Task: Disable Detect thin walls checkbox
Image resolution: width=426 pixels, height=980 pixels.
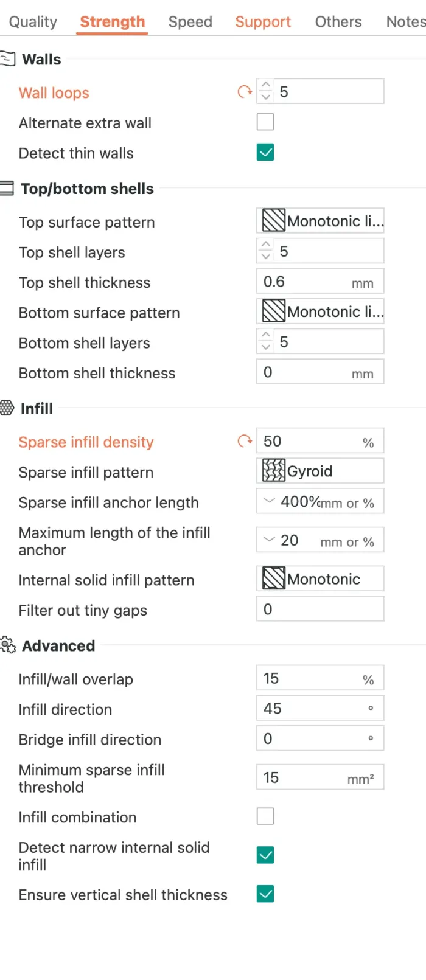Action: [265, 152]
